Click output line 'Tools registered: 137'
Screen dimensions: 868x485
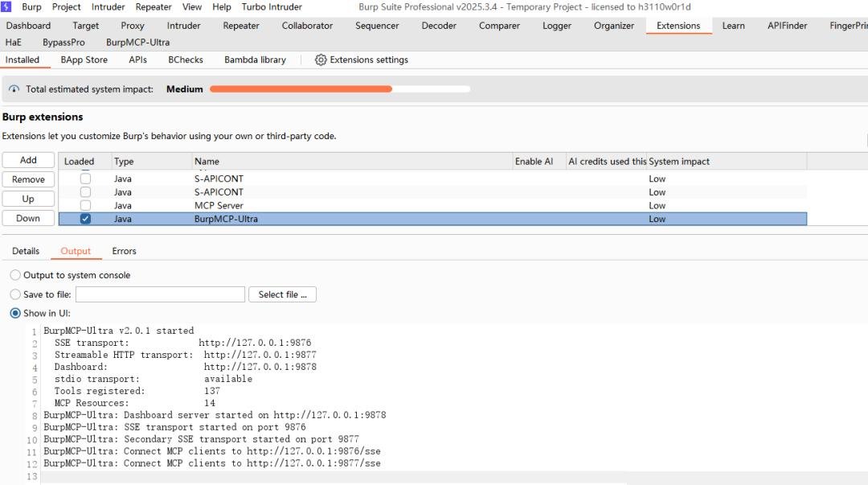[x=137, y=391]
